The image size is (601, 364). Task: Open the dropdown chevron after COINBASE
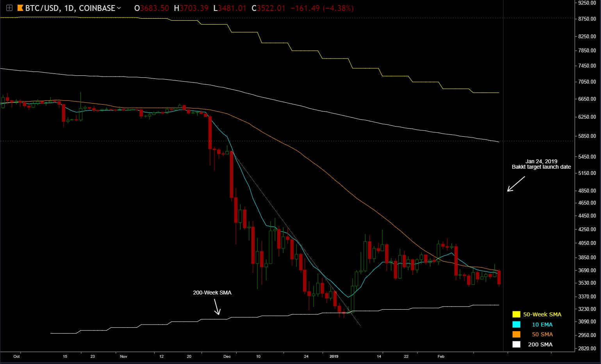point(119,8)
